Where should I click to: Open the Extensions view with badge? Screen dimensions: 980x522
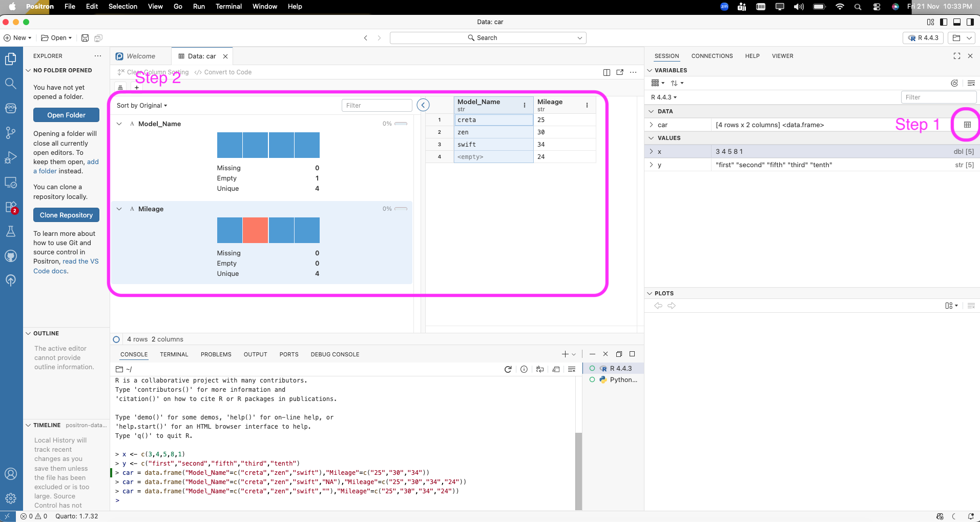click(11, 207)
